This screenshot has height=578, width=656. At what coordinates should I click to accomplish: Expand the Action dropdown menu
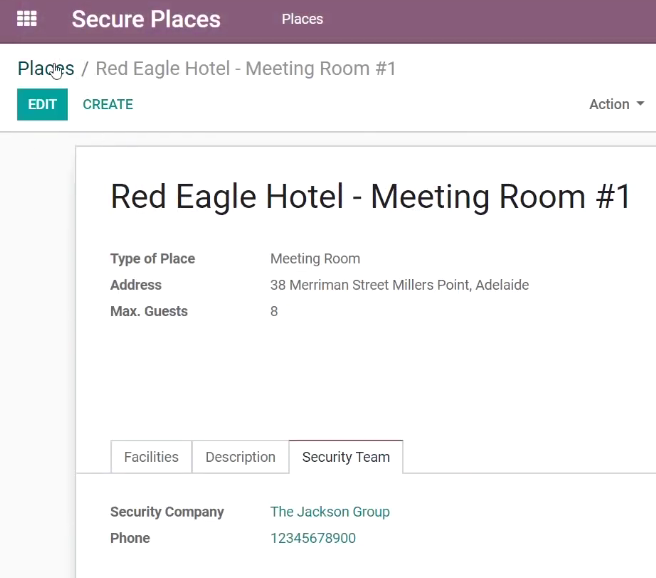click(616, 104)
